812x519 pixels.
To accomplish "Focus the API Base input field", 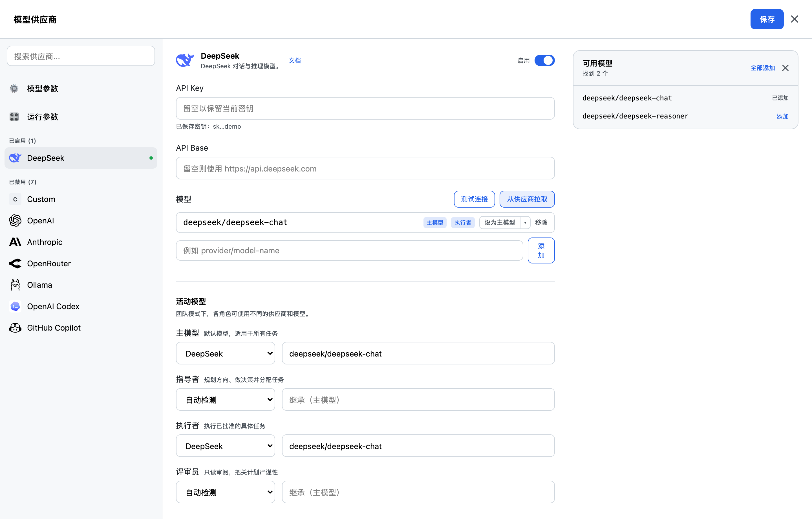I will (x=365, y=168).
